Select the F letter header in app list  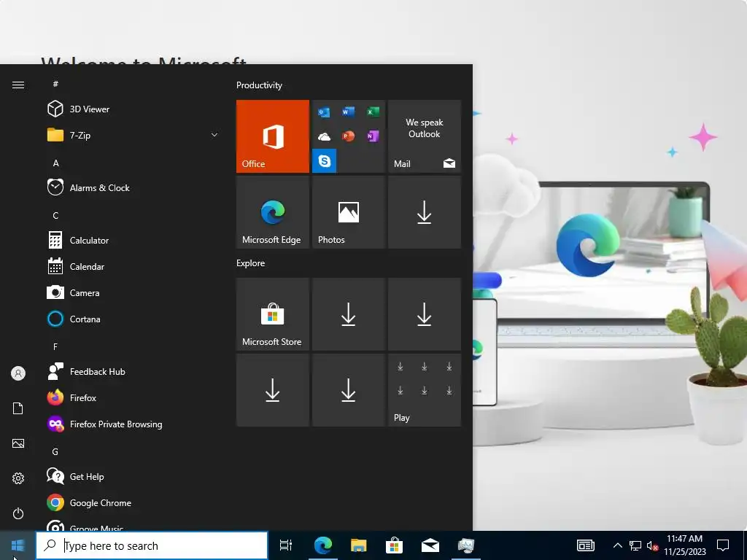tap(55, 346)
